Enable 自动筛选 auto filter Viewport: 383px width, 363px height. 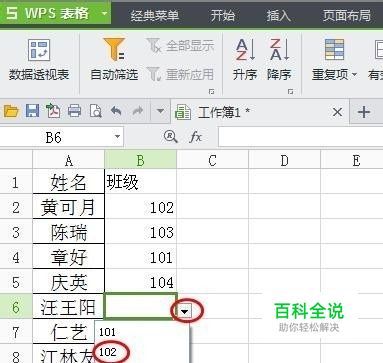[114, 60]
